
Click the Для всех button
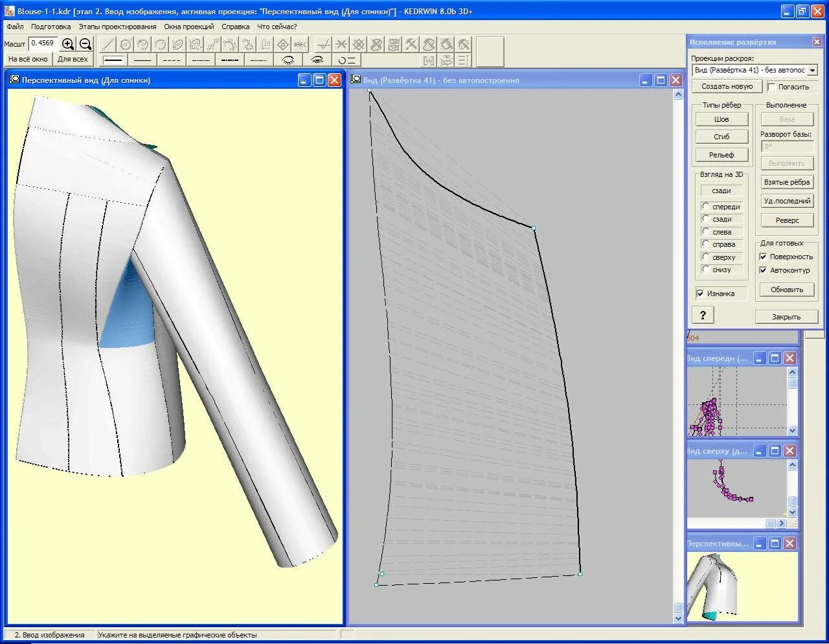tap(73, 59)
